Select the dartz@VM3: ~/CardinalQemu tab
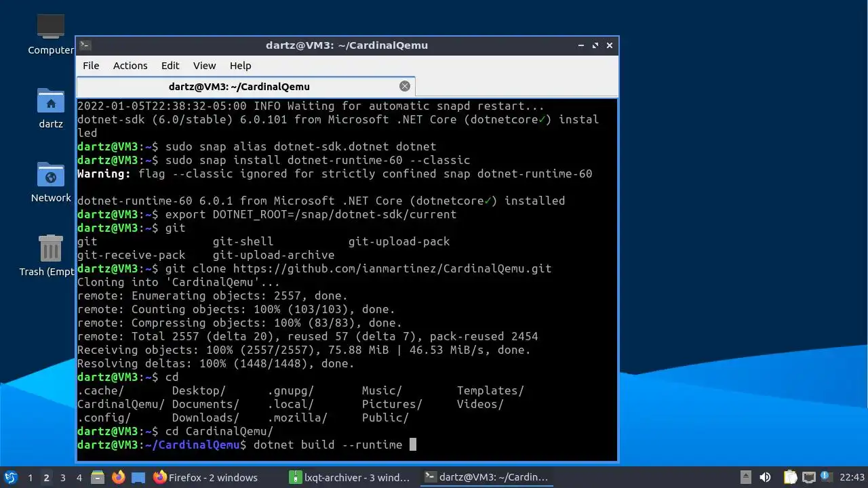Viewport: 868px width, 488px height. (x=245, y=86)
